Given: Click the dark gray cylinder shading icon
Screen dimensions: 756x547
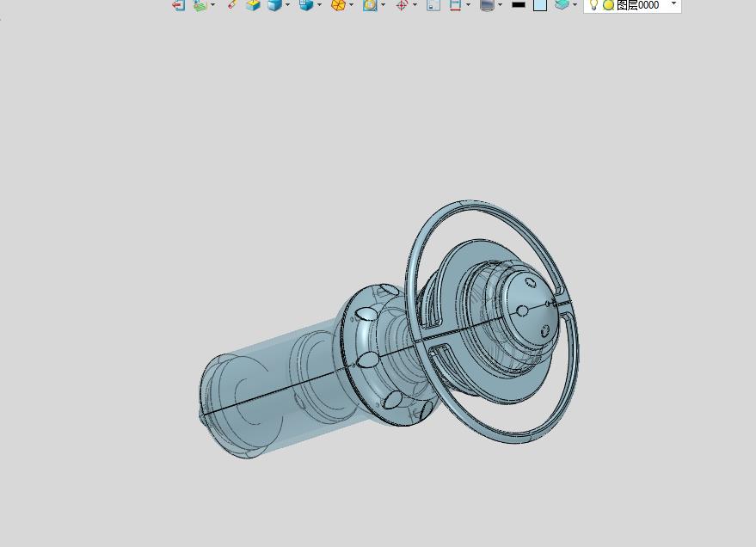Looking at the screenshot, I should pyautogui.click(x=488, y=5).
